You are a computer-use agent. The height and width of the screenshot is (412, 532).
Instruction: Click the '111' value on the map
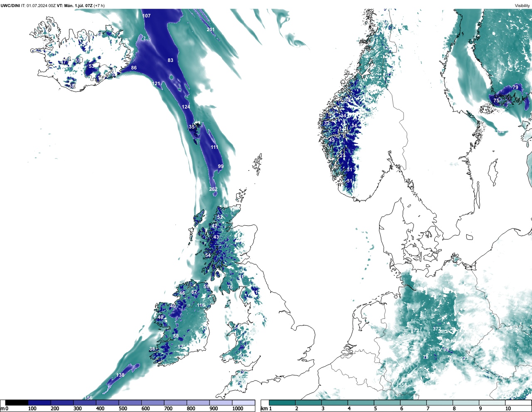click(x=214, y=147)
